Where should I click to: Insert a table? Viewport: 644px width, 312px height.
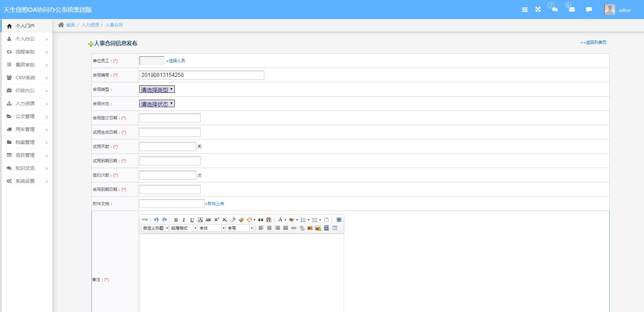[335, 228]
